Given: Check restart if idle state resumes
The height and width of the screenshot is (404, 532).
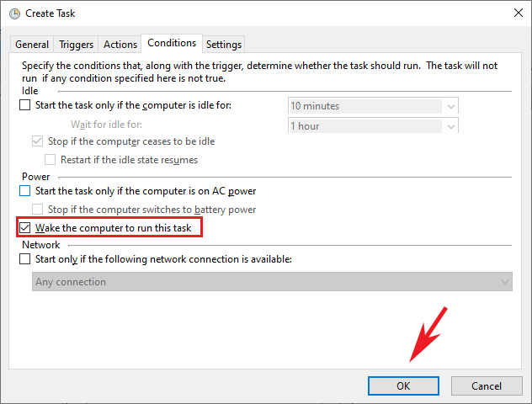Looking at the screenshot, I should (51, 160).
